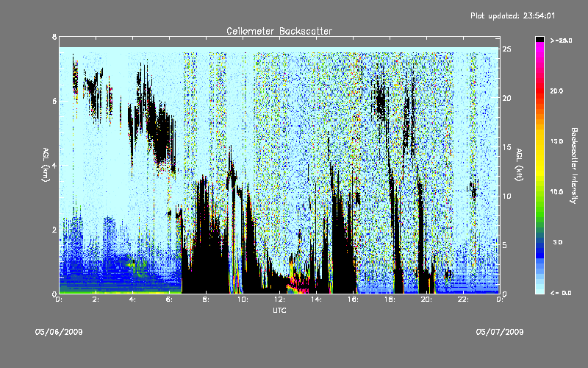Click the '8' km tick on the left axis
588x368 pixels.
(x=54, y=37)
